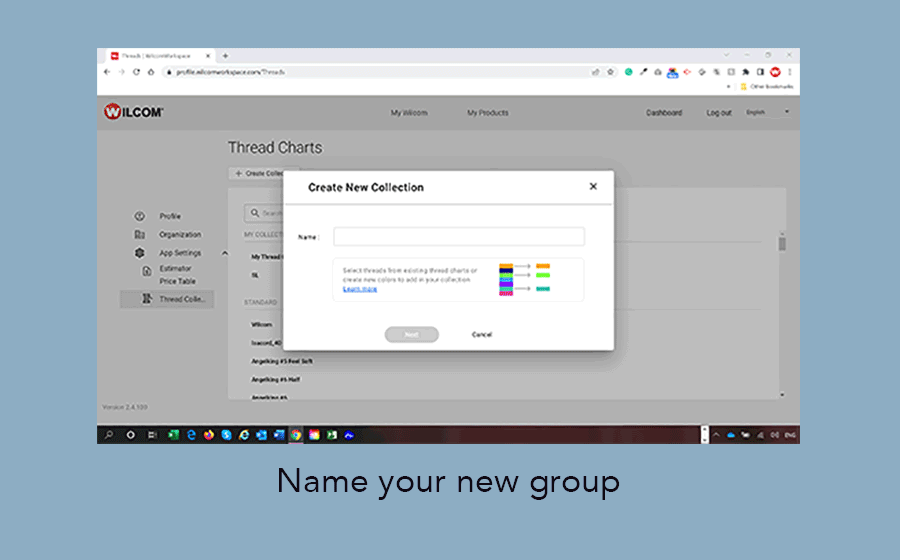Close the Create New Collection dialog
Image resolution: width=900 pixels, height=560 pixels.
593,186
